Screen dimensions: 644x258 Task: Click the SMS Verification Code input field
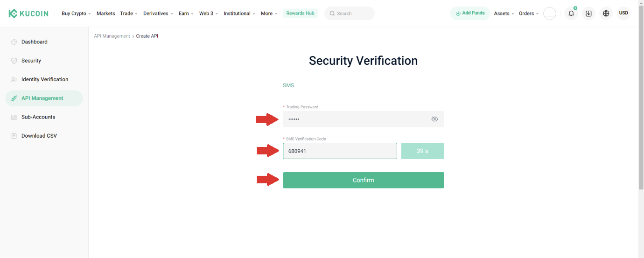340,151
